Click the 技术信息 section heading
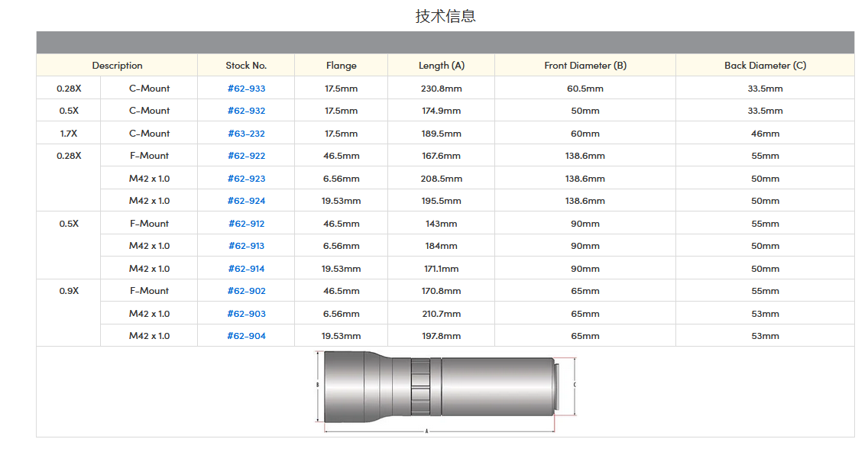 [445, 16]
